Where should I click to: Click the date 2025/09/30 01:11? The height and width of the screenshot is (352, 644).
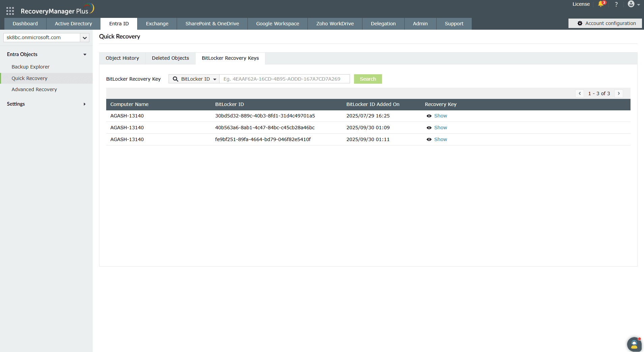coord(368,139)
